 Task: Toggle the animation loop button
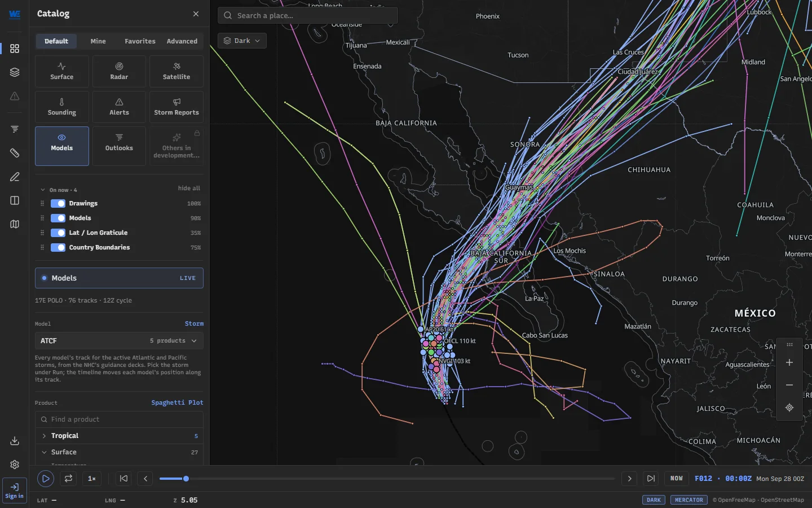pyautogui.click(x=68, y=479)
